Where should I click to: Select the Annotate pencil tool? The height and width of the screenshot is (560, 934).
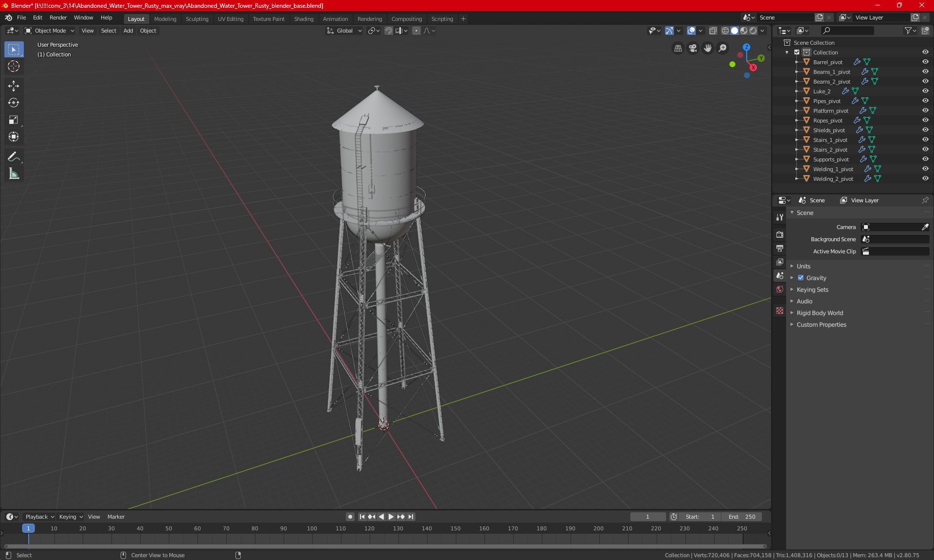click(14, 157)
